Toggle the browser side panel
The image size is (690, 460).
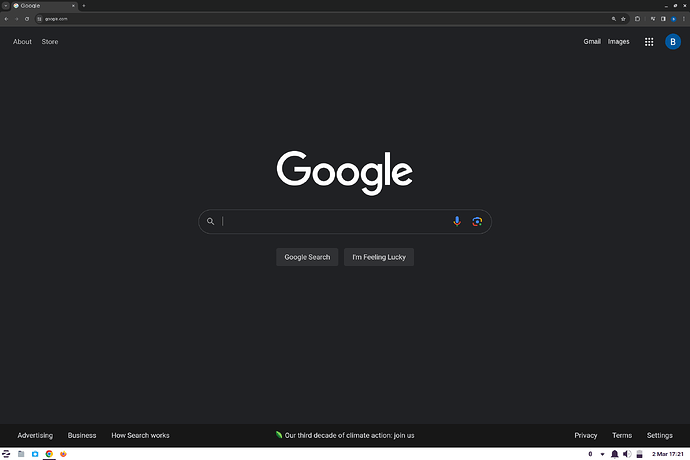(663, 19)
